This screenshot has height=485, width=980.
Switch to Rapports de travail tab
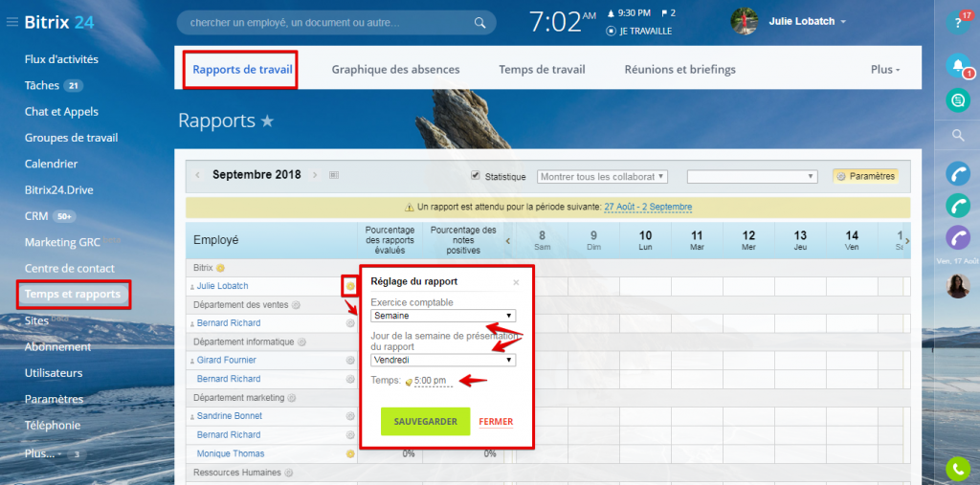(242, 70)
